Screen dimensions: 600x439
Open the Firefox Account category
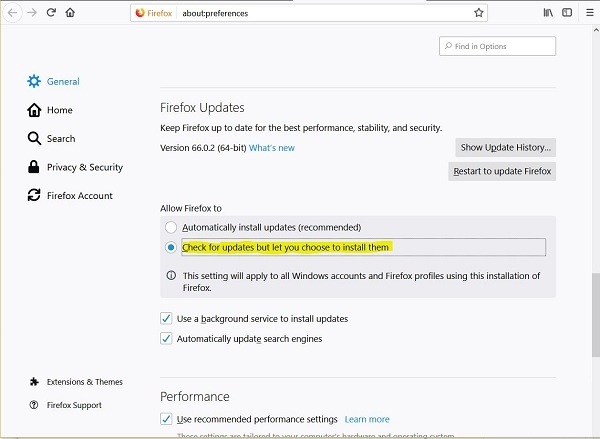(80, 196)
